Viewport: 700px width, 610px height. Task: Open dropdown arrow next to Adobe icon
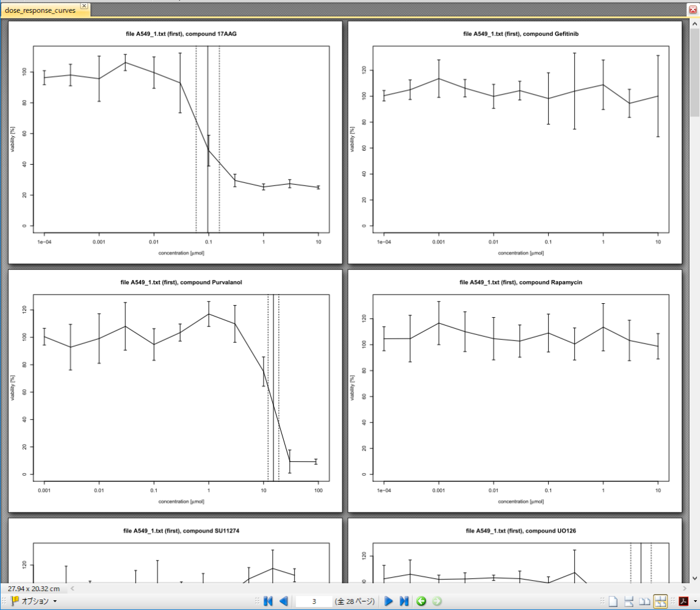point(695,601)
